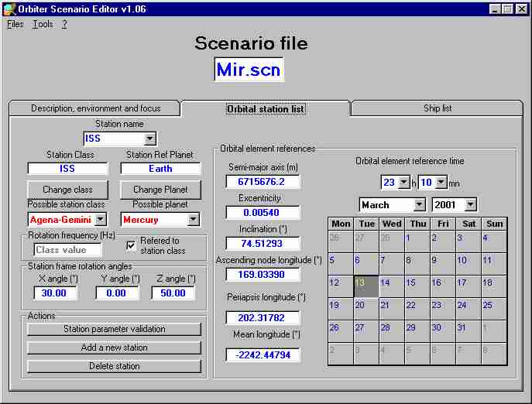This screenshot has width=532, height=404.
Task: Open the ? help menu
Action: [64, 25]
